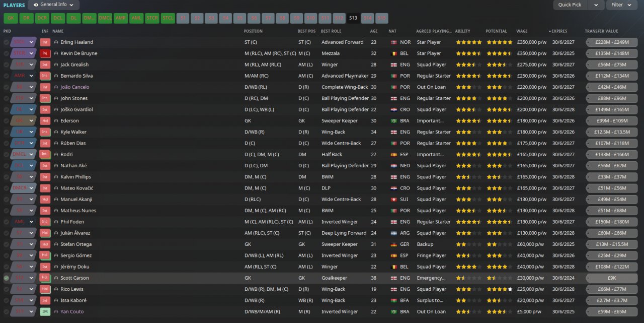This screenshot has height=323, width=644.
Task: Click Rico Lewis's potential star rating
Action: pyautogui.click(x=499, y=290)
